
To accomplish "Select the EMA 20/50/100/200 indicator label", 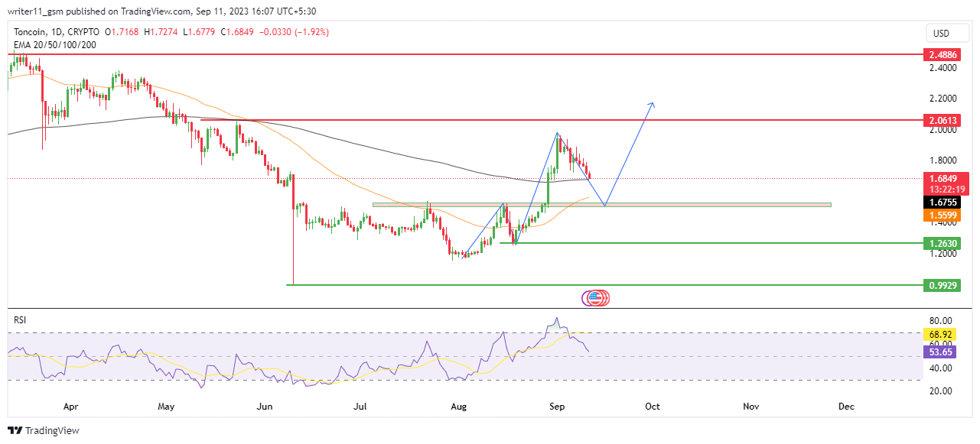I will pos(55,45).
